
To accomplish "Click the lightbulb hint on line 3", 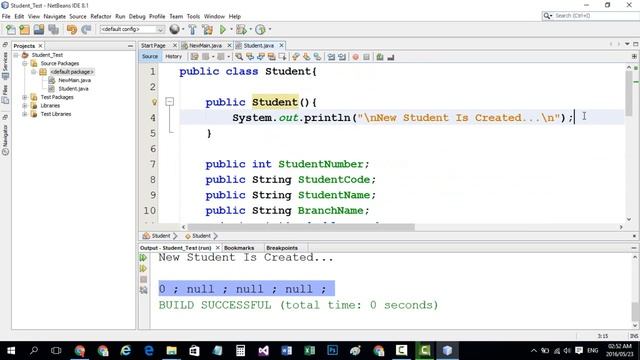I will point(154,102).
